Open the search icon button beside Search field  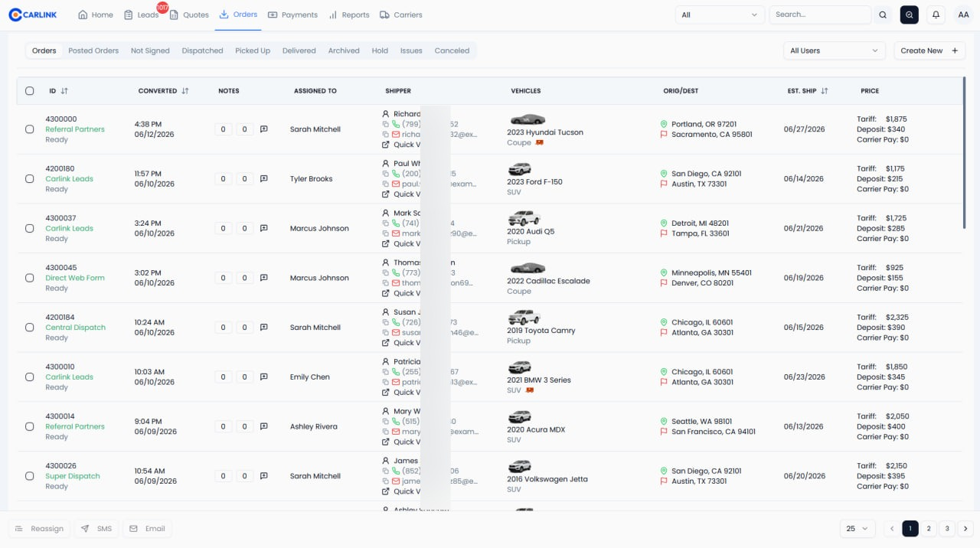883,15
